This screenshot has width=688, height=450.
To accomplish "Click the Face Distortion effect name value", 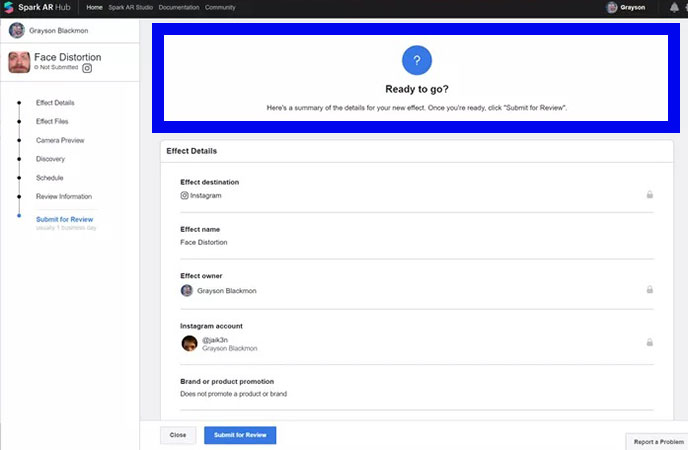I will [204, 242].
